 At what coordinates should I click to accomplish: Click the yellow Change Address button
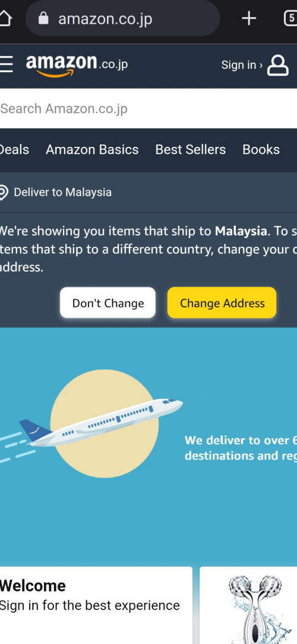[222, 303]
